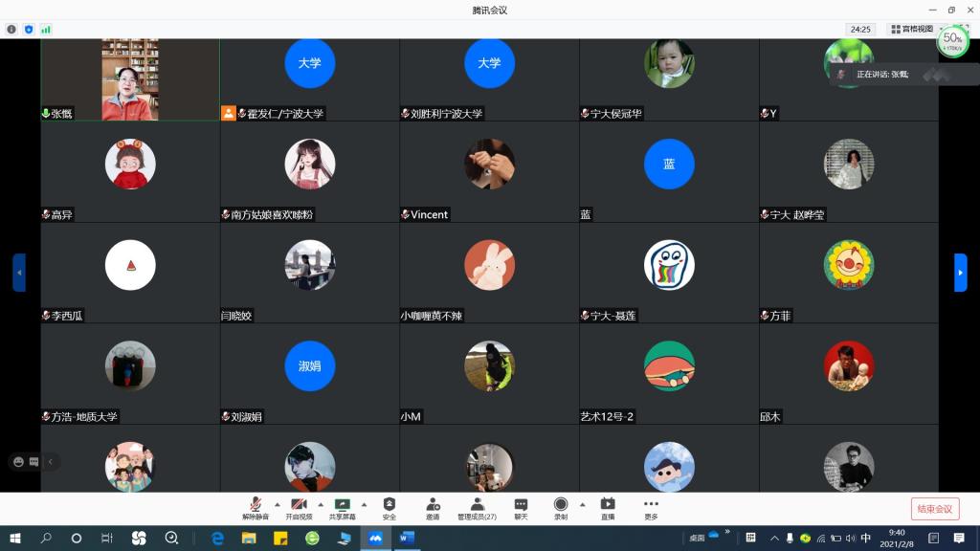Go to next page of participants

point(961,273)
